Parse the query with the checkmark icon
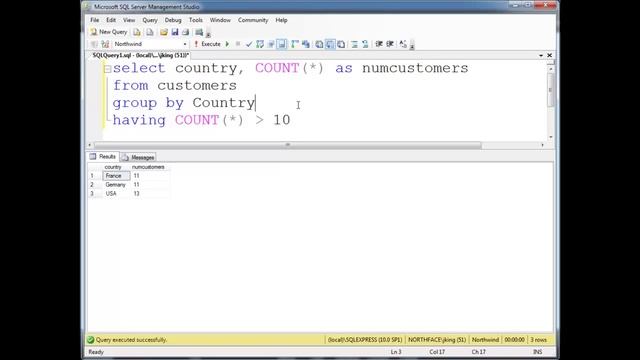This screenshot has height=360, width=640. point(249,44)
